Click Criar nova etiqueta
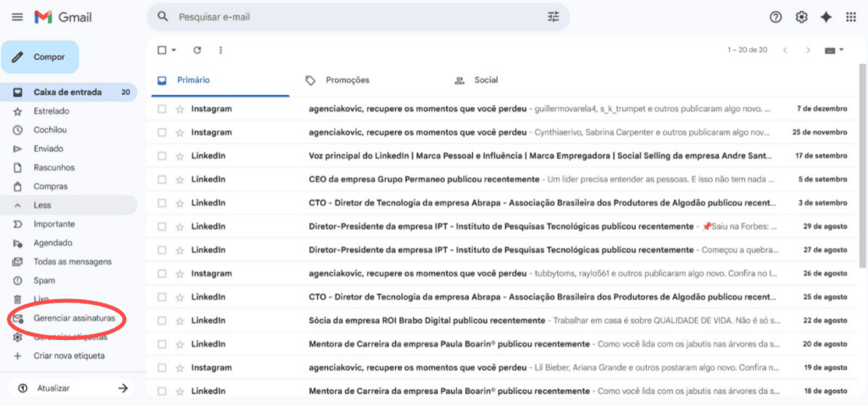The image size is (868, 406). point(69,356)
